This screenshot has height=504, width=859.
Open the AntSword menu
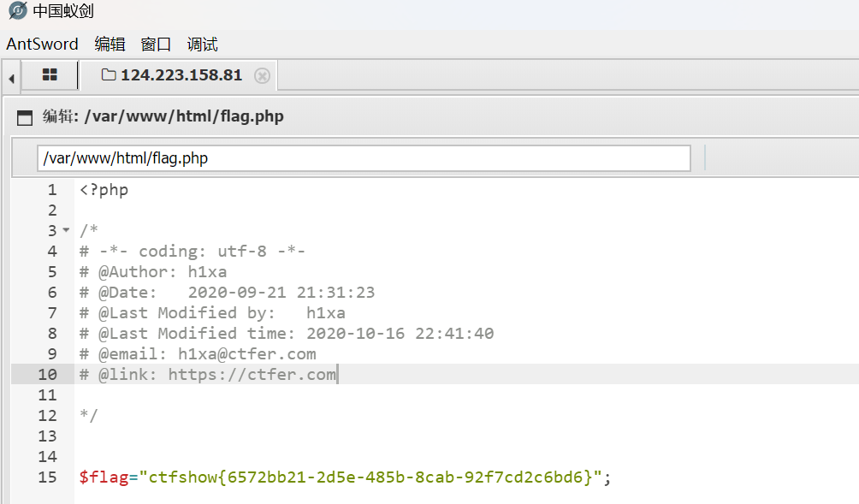click(x=42, y=44)
